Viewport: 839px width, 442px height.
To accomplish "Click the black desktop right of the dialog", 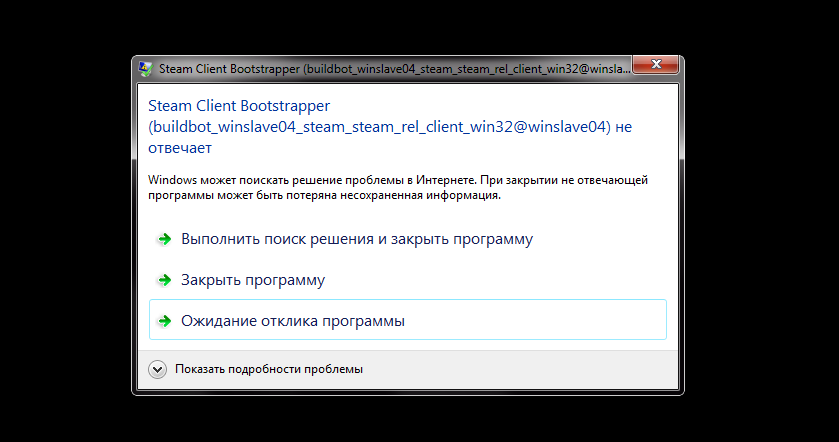I will coord(760,220).
